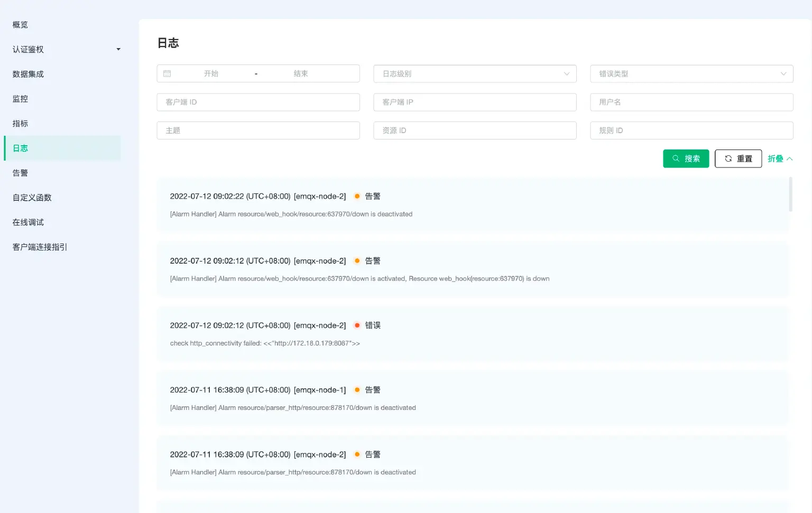The width and height of the screenshot is (812, 513).
Task: Collapse filters with the 折叠 link
Action: tap(780, 158)
